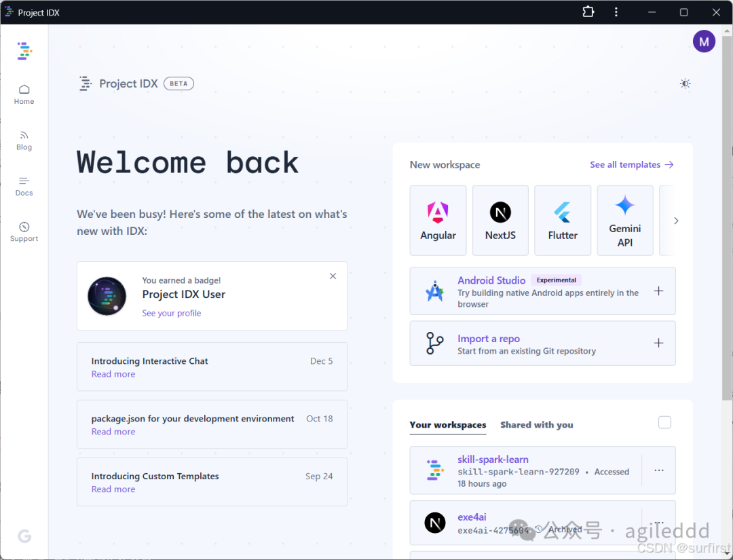
Task: Select Your workspaces tab
Action: (x=448, y=424)
